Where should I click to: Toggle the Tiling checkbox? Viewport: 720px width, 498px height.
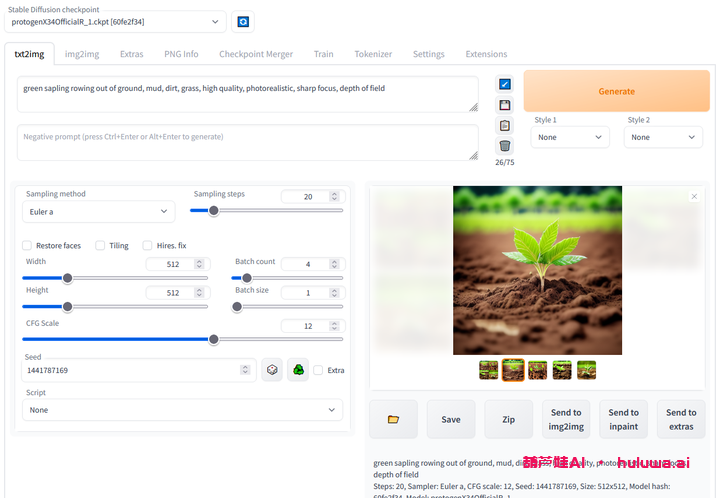(x=100, y=245)
